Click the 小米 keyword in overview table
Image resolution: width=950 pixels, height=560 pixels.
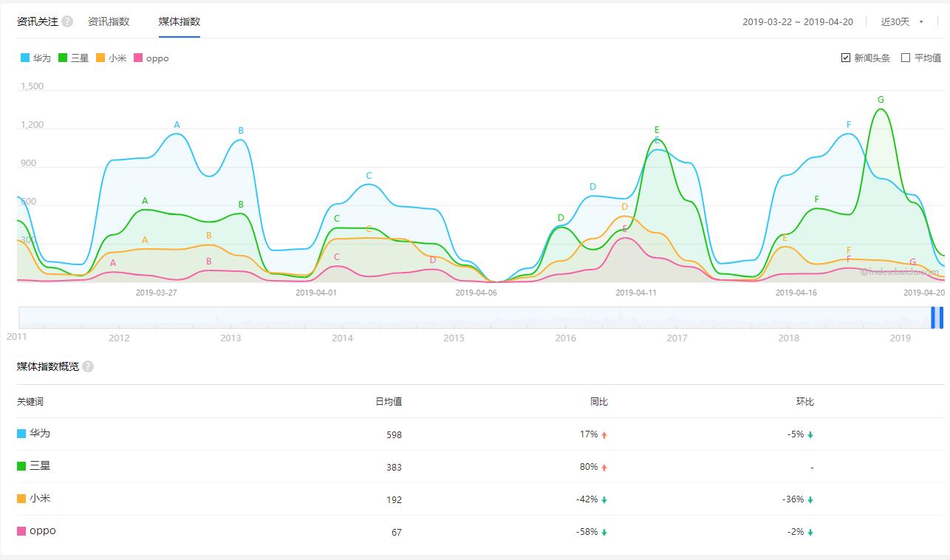coord(40,499)
